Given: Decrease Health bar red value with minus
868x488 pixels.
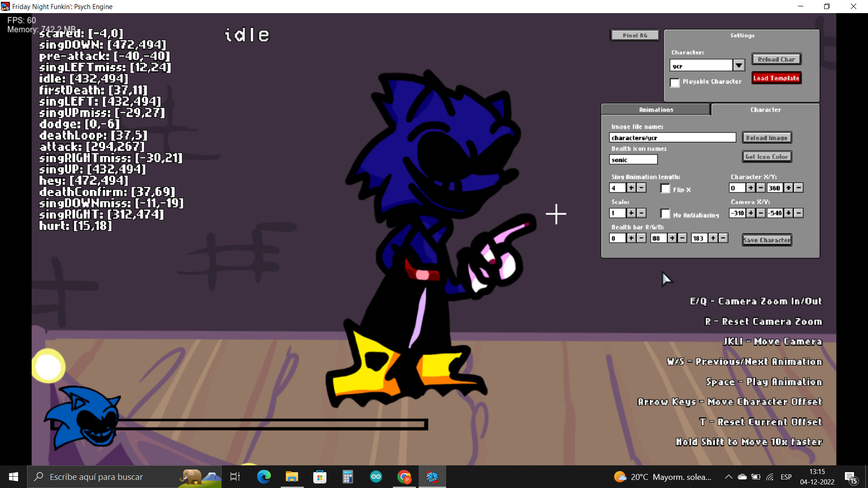Looking at the screenshot, I should point(642,238).
